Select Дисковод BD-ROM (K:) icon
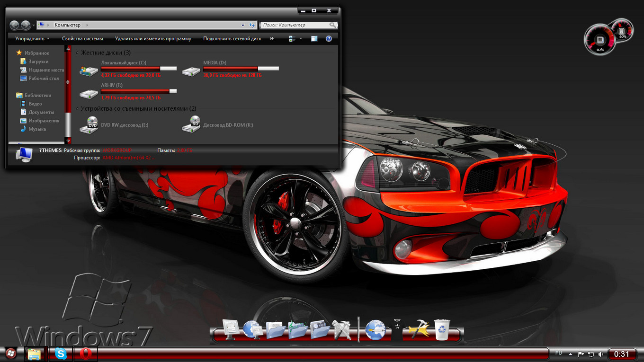The image size is (644, 362). pos(191,125)
